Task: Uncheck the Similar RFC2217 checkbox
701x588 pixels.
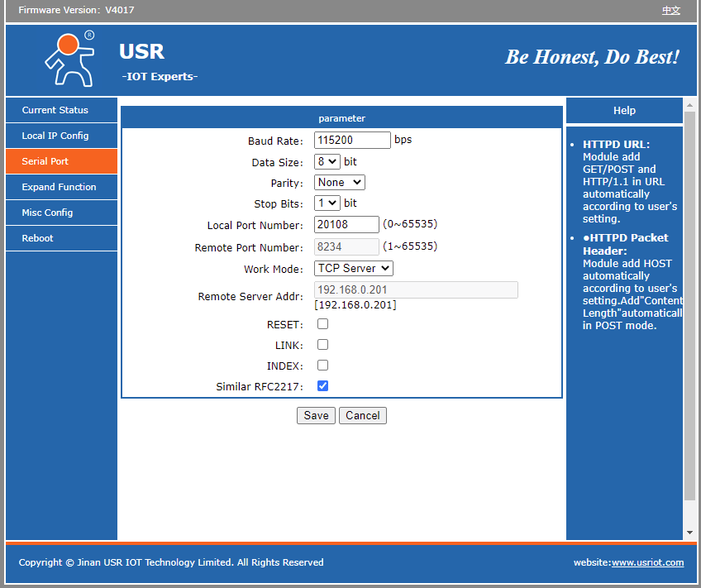Action: 322,386
